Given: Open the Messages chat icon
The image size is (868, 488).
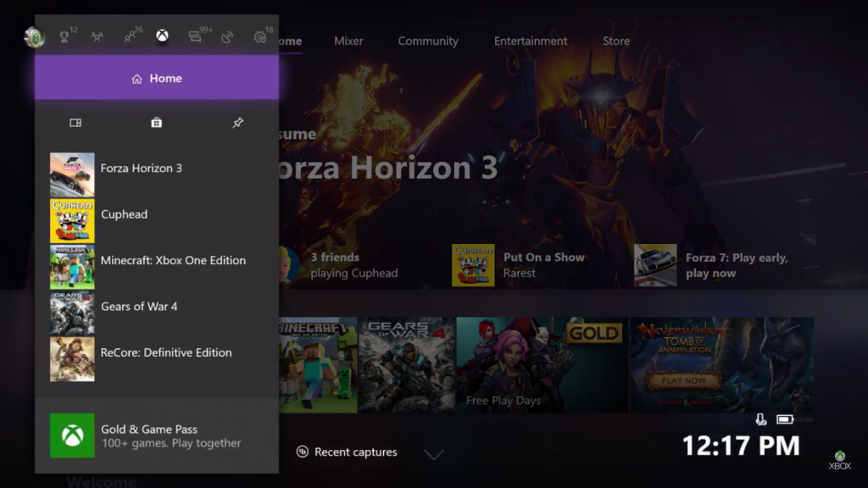Looking at the screenshot, I should [x=196, y=36].
